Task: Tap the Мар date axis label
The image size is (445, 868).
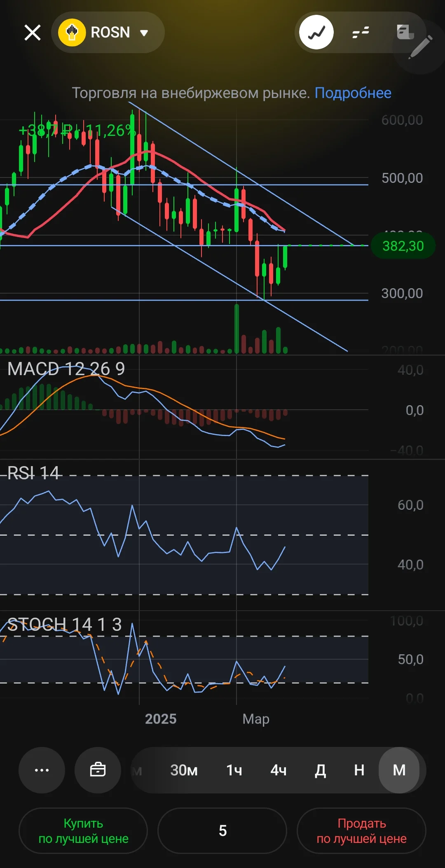Action: pyautogui.click(x=256, y=719)
